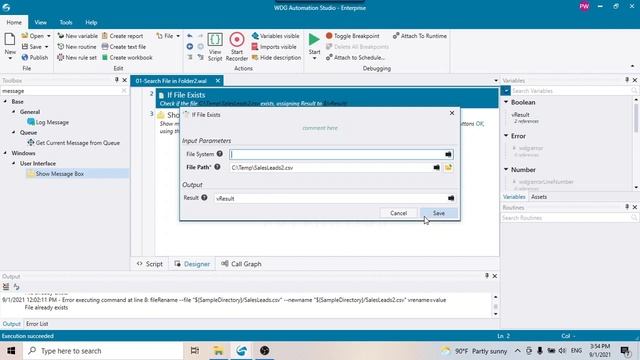Select Log Message in Toolbox
Viewport: 640px width, 360px height.
pos(48,122)
